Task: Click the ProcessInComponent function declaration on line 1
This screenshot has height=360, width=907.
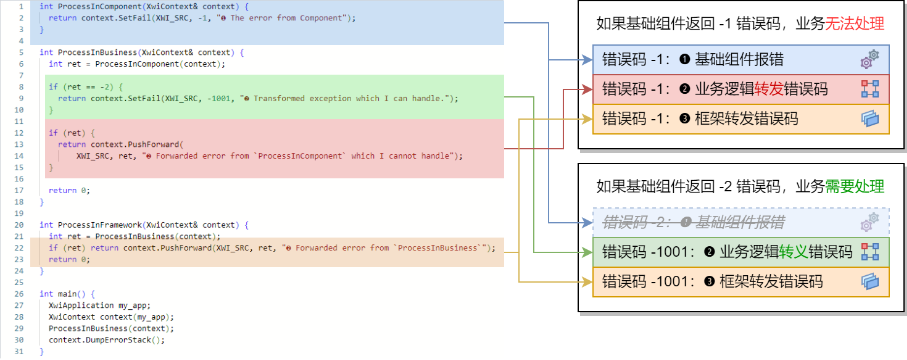Action: [x=144, y=6]
